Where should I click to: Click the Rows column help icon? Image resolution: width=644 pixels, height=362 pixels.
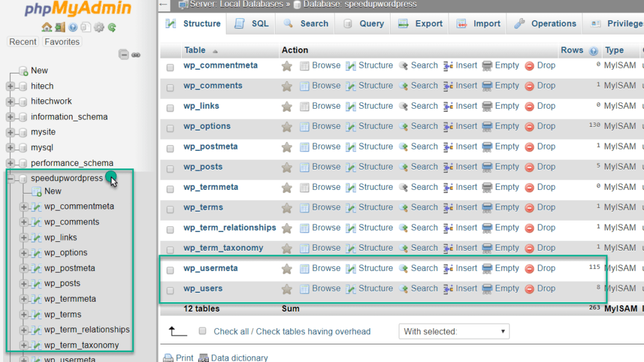tap(593, 51)
